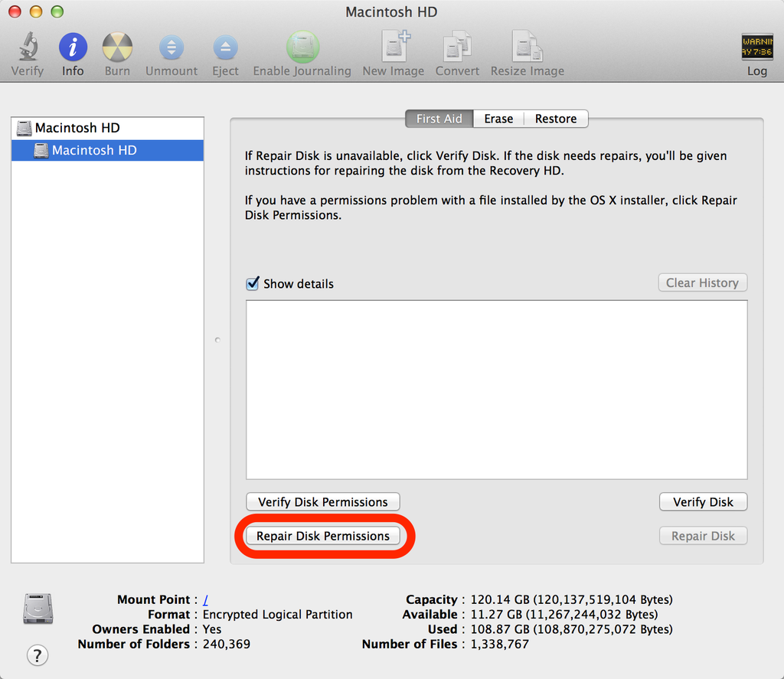Click the disk drive icon near Mount Point

tap(38, 609)
